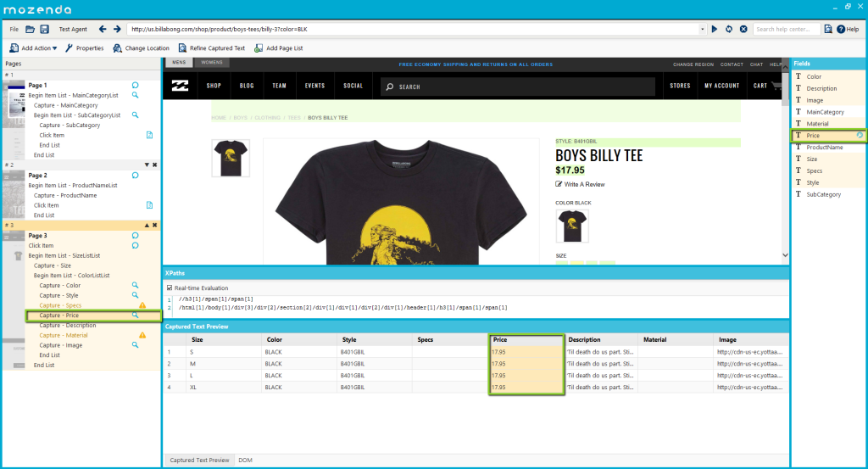This screenshot has width=868, height=469.
Task: Collapse page #2 using its down arrow
Action: coord(147,165)
